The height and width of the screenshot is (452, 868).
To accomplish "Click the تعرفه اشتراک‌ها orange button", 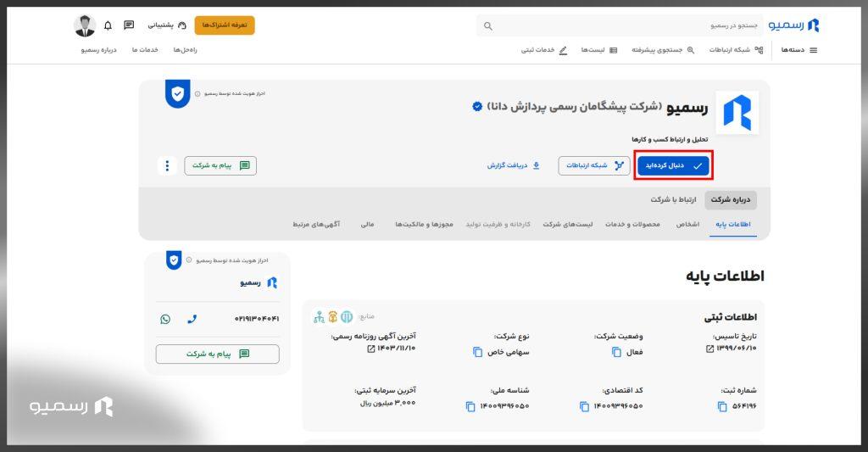I will click(x=225, y=25).
